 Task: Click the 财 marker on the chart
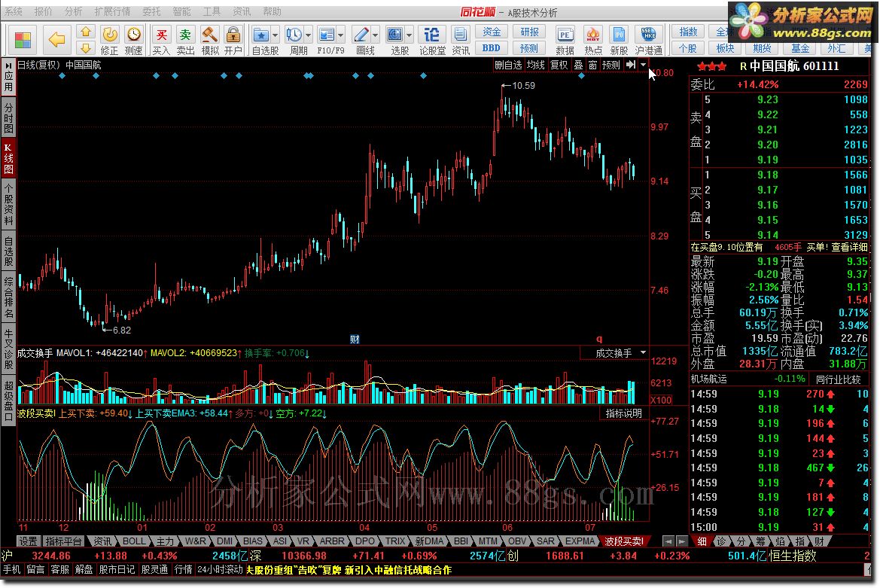tap(354, 339)
